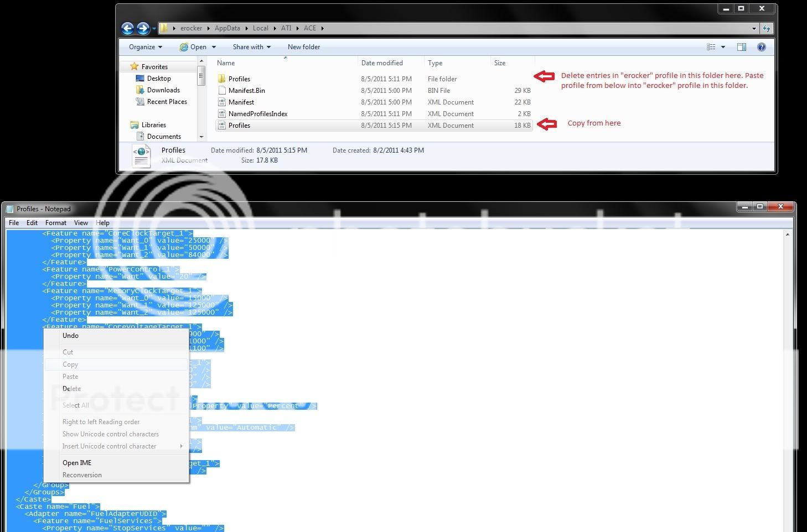Open the Share with dropdown
The image size is (807, 532).
pyautogui.click(x=252, y=47)
